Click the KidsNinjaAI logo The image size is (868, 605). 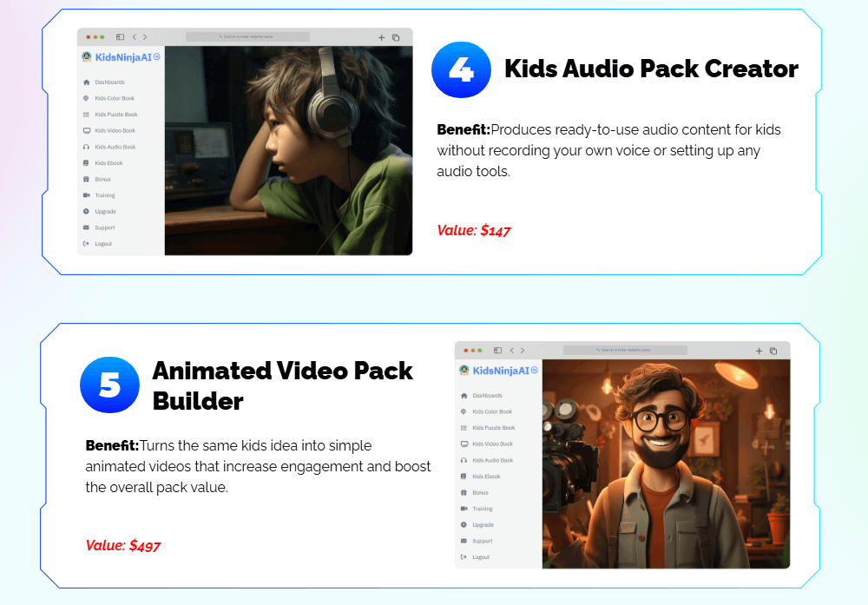(x=118, y=56)
